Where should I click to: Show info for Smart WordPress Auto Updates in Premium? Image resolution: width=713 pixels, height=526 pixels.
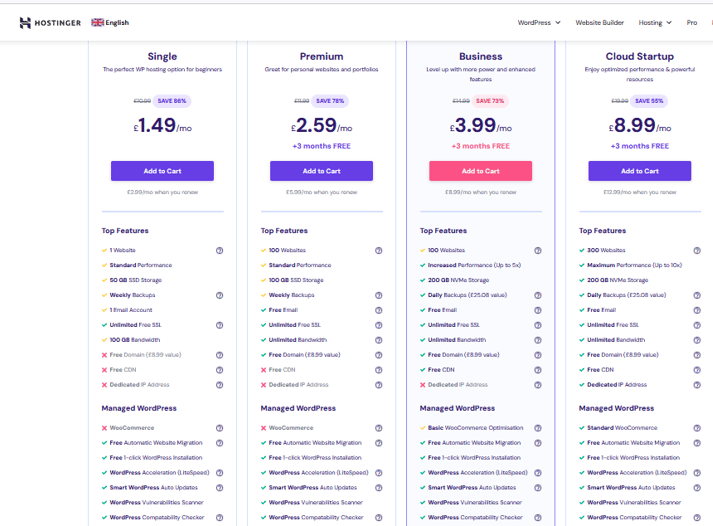pos(379,488)
